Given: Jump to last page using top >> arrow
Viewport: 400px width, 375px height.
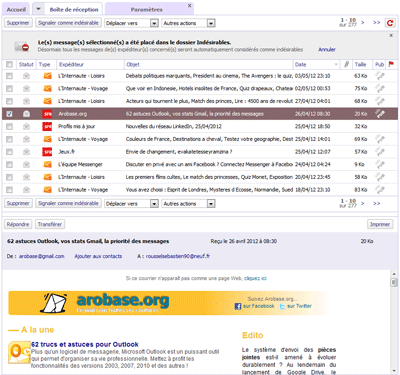Looking at the screenshot, I should coord(377,23).
